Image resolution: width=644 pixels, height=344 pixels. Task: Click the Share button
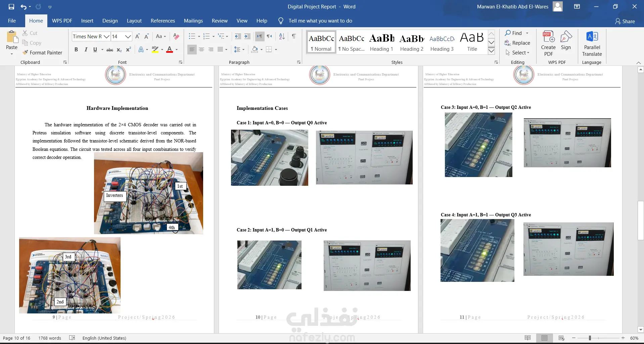(625, 21)
